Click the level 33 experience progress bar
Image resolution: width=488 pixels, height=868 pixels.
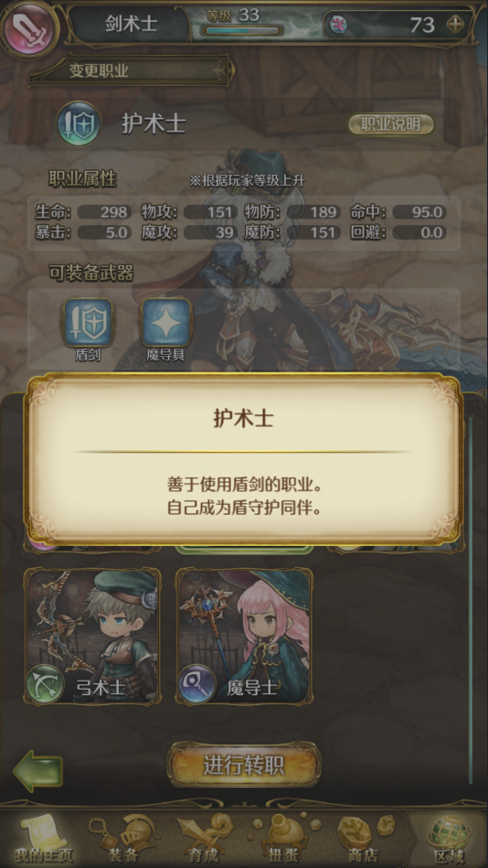pyautogui.click(x=242, y=30)
